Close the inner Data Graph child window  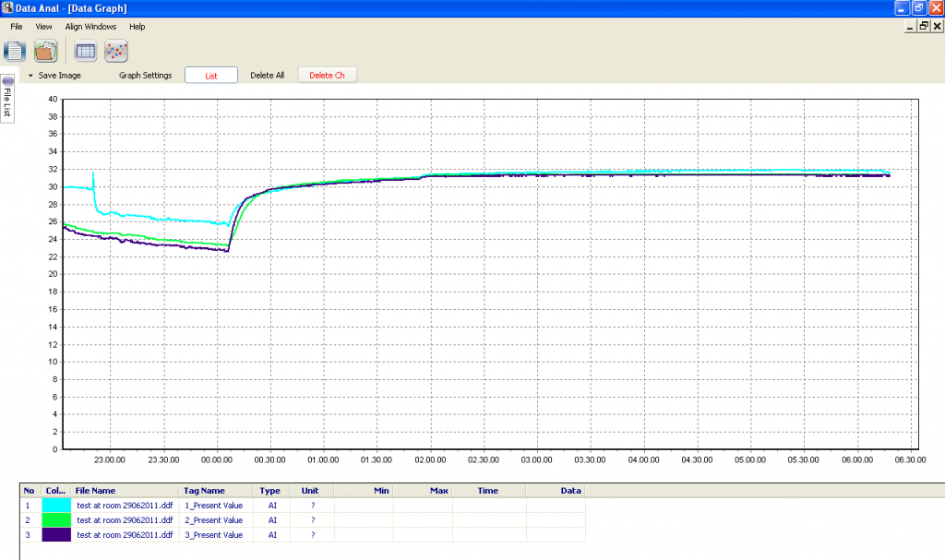coord(938,26)
